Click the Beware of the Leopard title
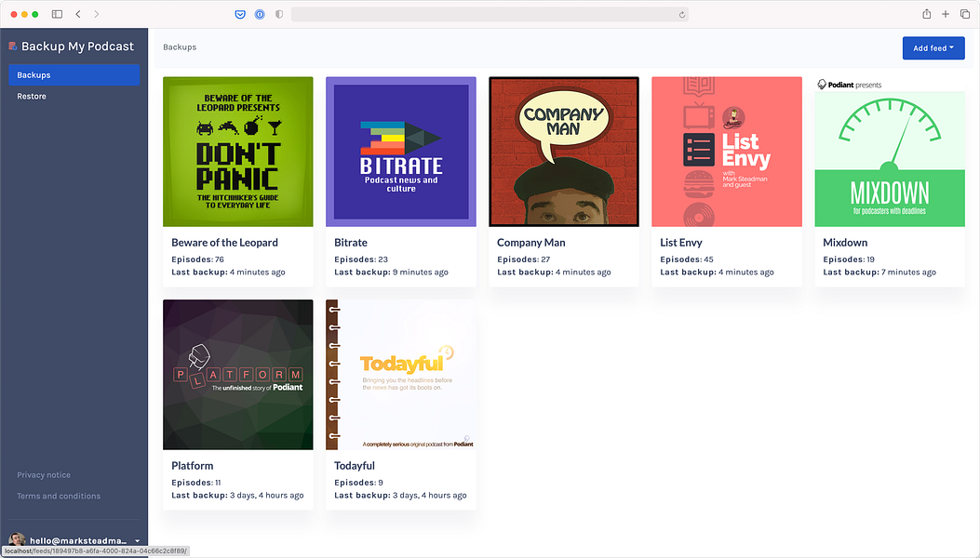This screenshot has height=558, width=980. click(225, 243)
